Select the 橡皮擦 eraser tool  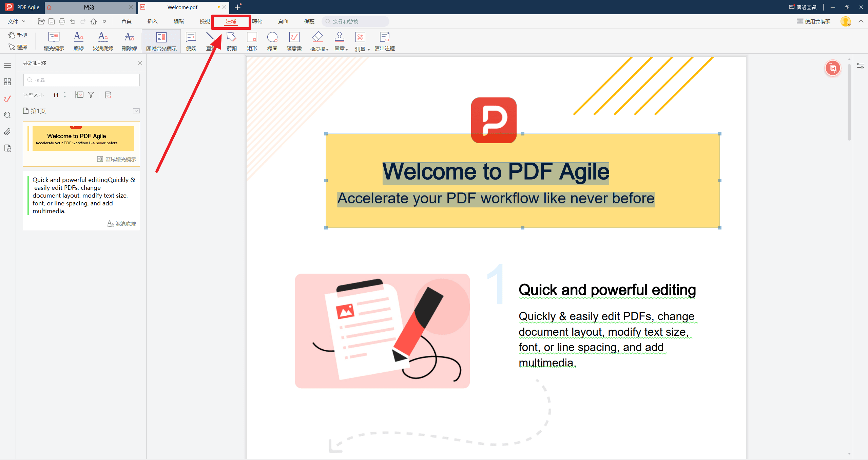[317, 41]
